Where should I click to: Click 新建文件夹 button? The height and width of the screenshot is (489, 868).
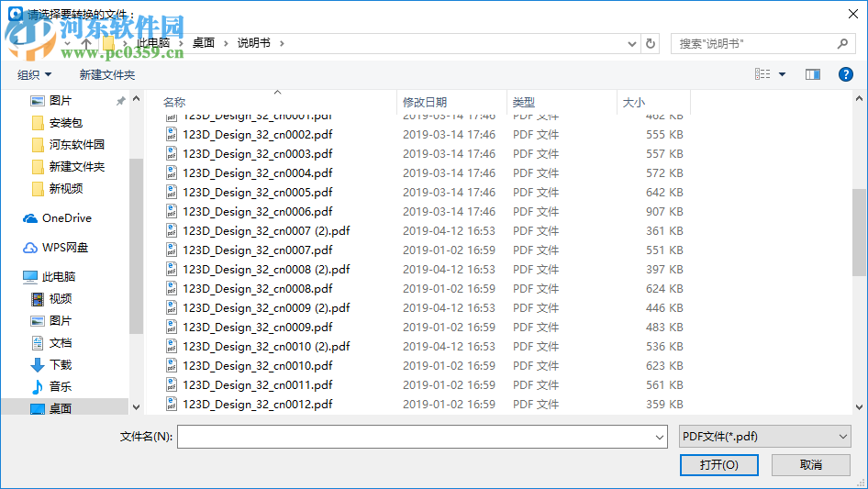tap(106, 74)
